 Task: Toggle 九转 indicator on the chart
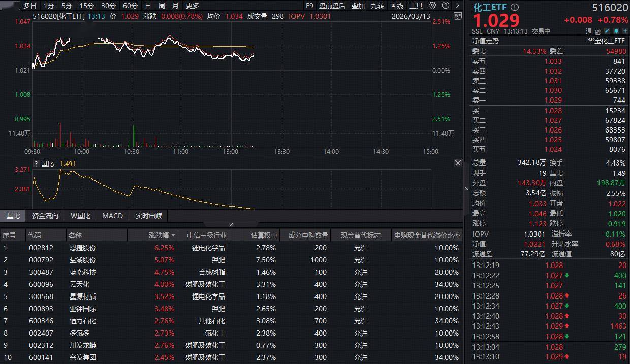pos(377,6)
